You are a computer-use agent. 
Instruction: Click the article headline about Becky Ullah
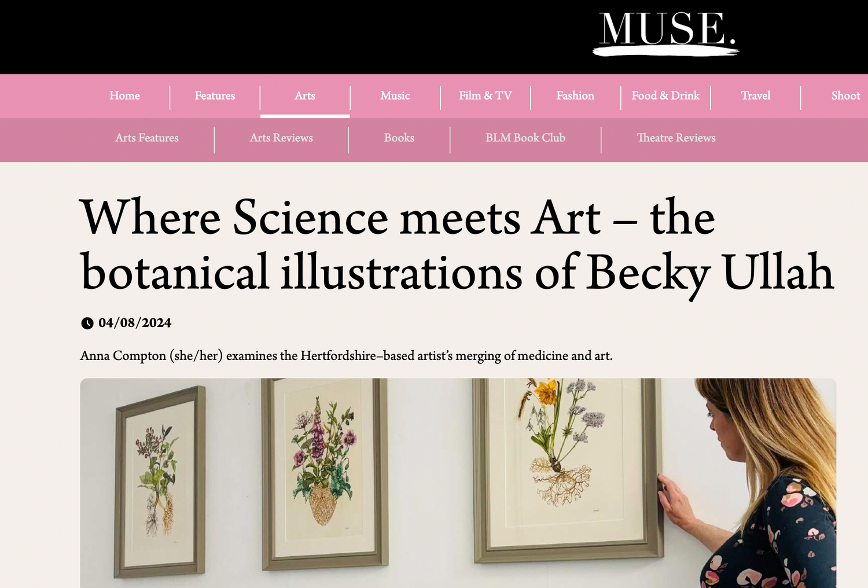pos(457,245)
